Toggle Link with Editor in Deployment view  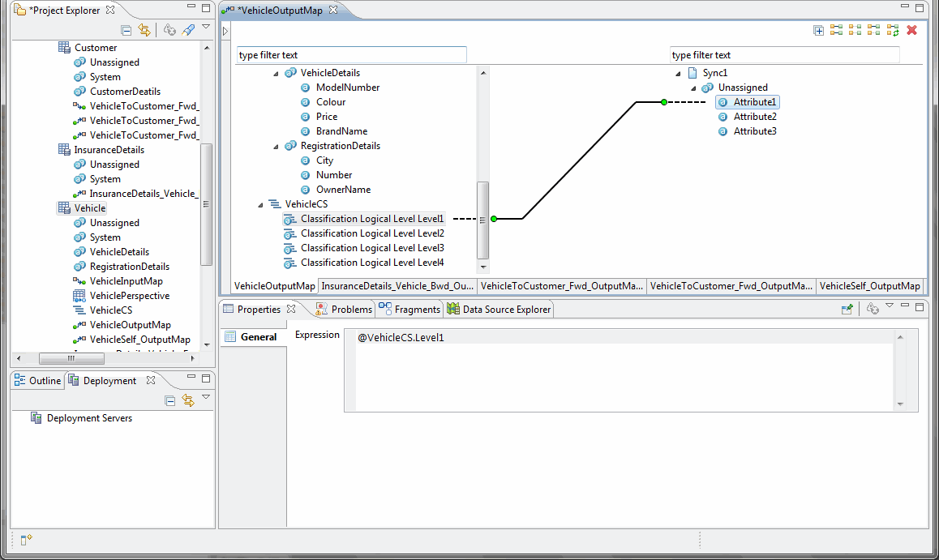click(188, 400)
